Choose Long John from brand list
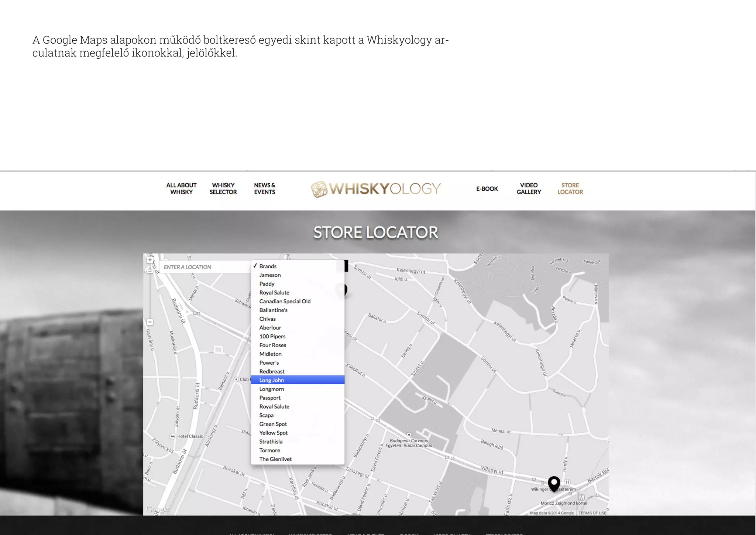756x535 pixels. [x=272, y=380]
